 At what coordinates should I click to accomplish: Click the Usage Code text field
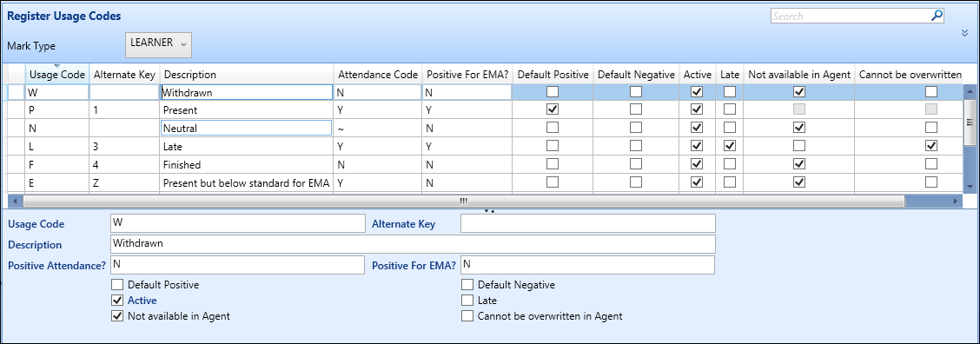[237, 223]
